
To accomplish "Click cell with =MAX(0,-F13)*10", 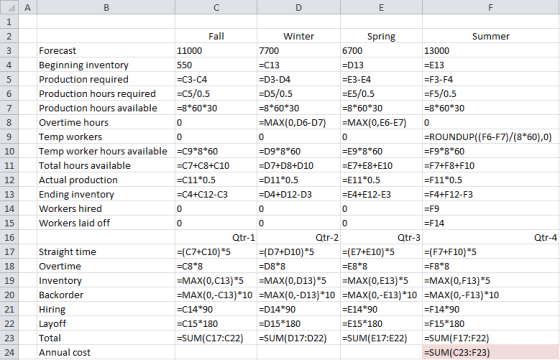I will click(x=491, y=295).
